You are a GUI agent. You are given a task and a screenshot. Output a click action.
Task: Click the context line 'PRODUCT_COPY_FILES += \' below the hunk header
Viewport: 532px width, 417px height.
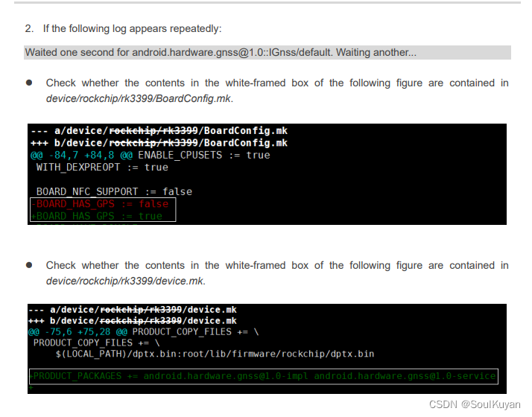pos(96,343)
